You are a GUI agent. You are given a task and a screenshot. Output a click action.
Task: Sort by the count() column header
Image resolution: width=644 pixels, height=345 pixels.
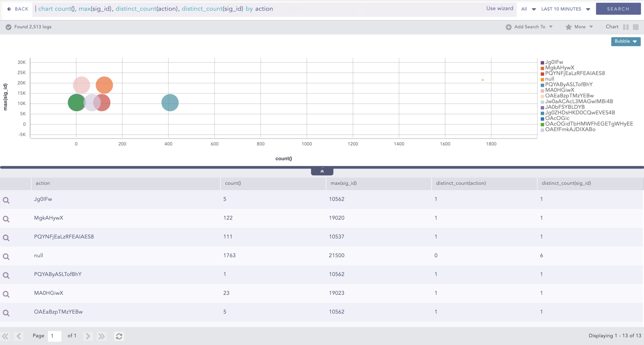pos(233,183)
